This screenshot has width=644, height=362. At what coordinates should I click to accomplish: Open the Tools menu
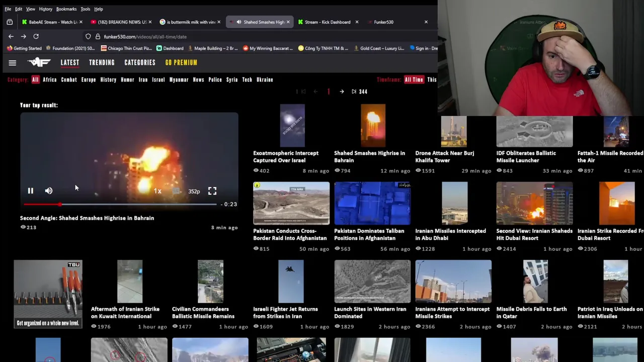(85, 9)
